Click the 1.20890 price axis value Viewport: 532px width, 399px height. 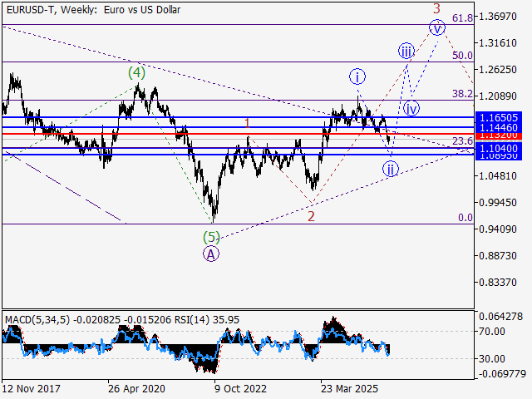(x=497, y=96)
